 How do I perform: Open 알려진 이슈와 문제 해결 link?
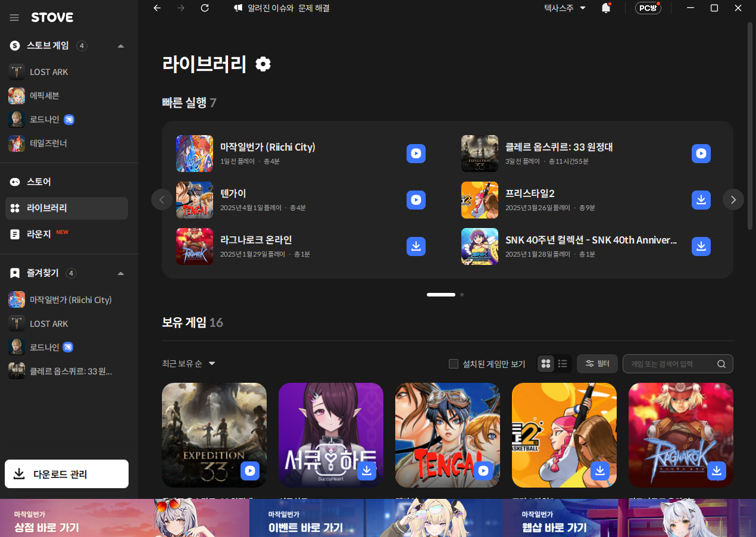point(282,8)
